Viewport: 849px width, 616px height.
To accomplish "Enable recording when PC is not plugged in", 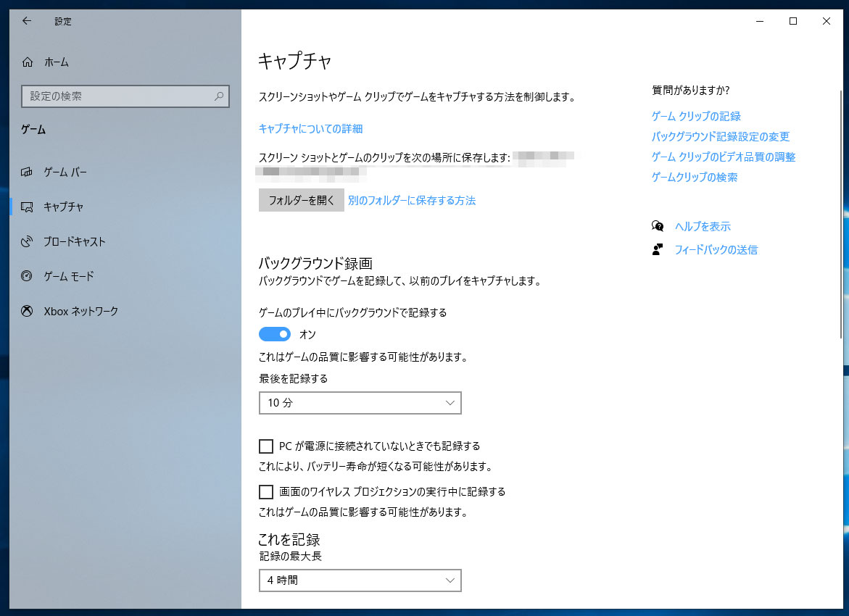I will [265, 446].
